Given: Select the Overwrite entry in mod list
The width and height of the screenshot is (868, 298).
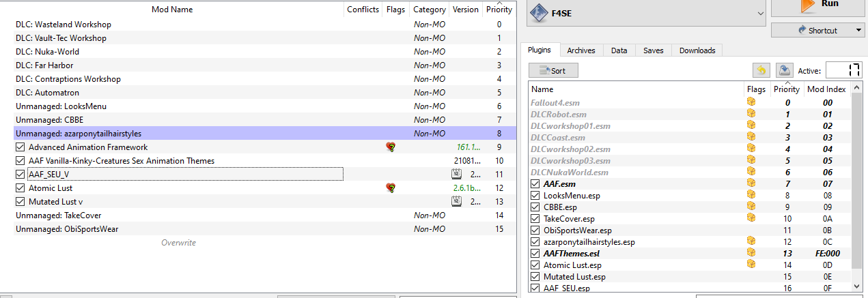Looking at the screenshot, I should (178, 243).
